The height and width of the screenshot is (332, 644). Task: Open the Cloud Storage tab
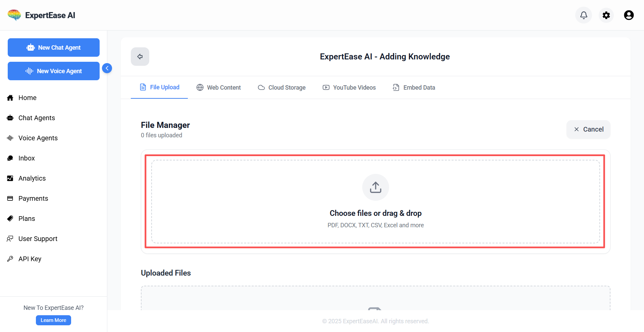[282, 88]
